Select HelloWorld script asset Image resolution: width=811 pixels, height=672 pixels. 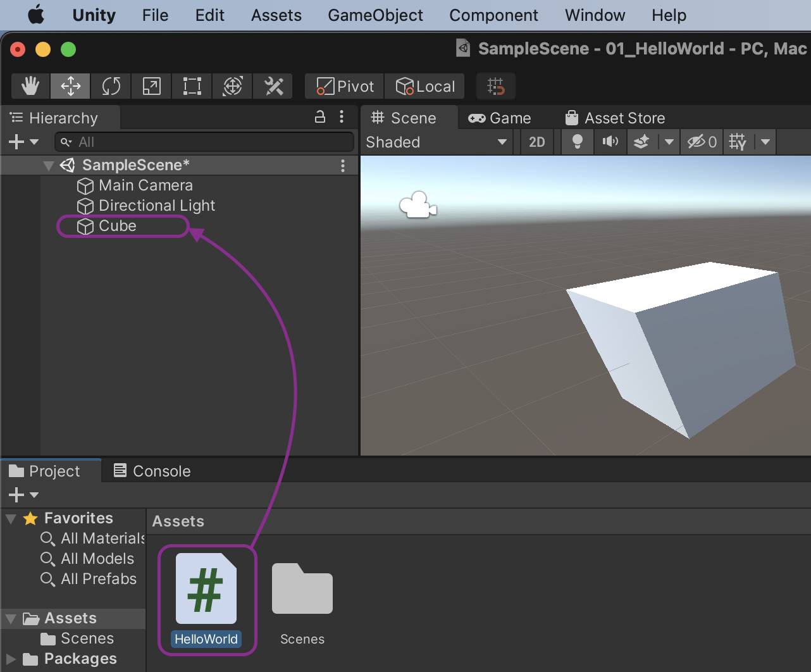coord(206,600)
